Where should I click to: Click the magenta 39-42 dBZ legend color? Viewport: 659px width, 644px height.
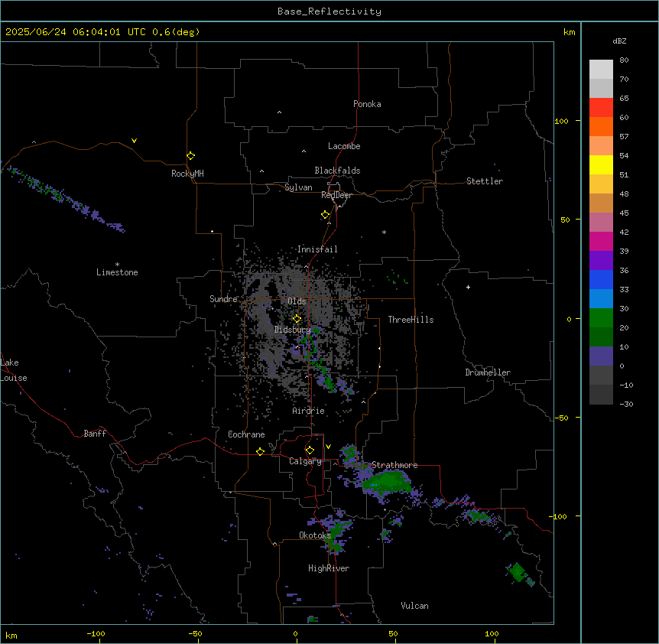tap(601, 241)
